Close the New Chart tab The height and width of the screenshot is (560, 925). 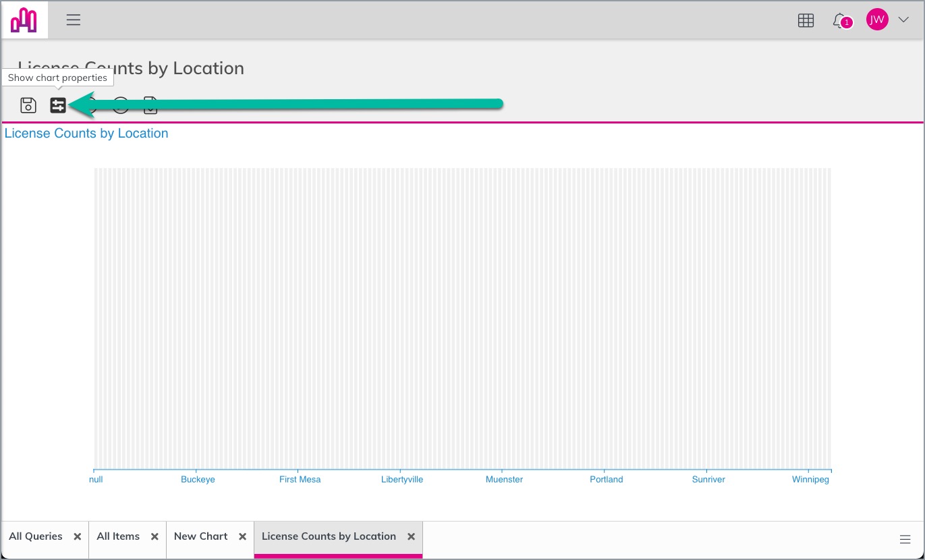[x=243, y=537]
